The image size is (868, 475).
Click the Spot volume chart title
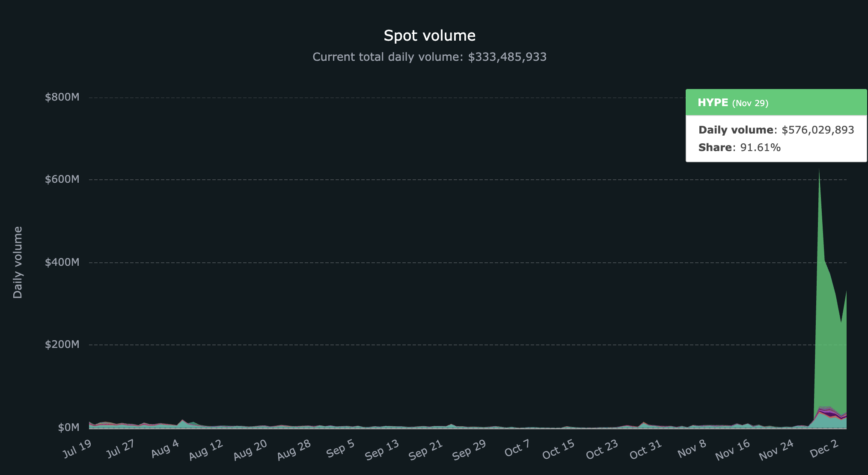tap(429, 36)
